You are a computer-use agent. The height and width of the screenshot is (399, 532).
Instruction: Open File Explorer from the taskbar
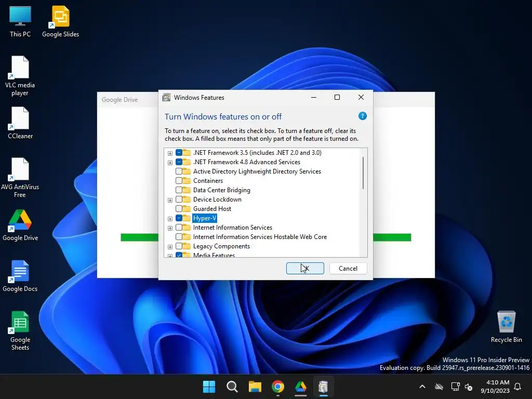coord(255,387)
